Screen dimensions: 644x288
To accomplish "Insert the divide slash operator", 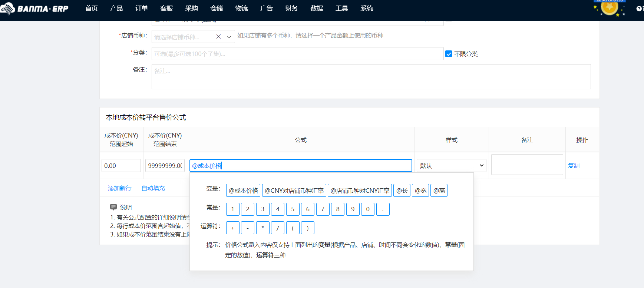I will tap(278, 228).
